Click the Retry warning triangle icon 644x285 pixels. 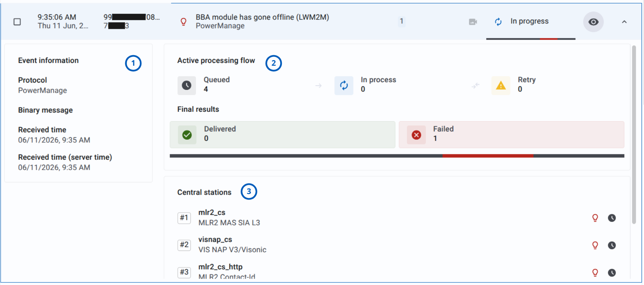[x=501, y=85]
